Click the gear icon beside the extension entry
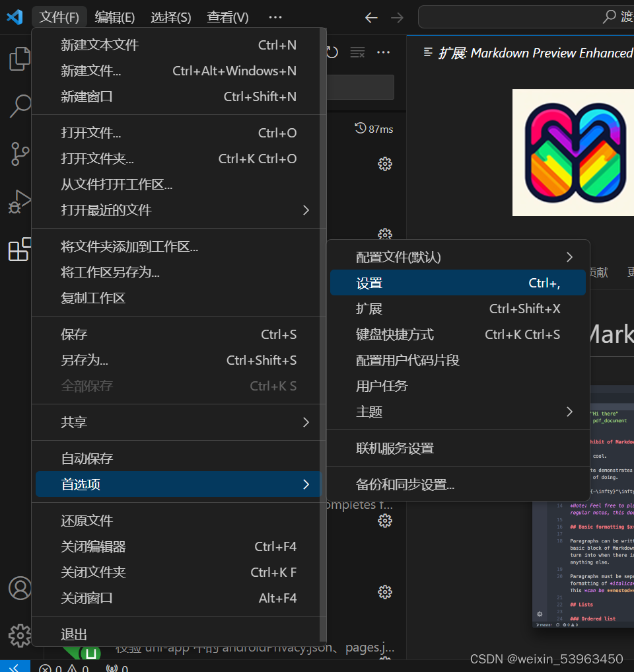 (x=385, y=164)
